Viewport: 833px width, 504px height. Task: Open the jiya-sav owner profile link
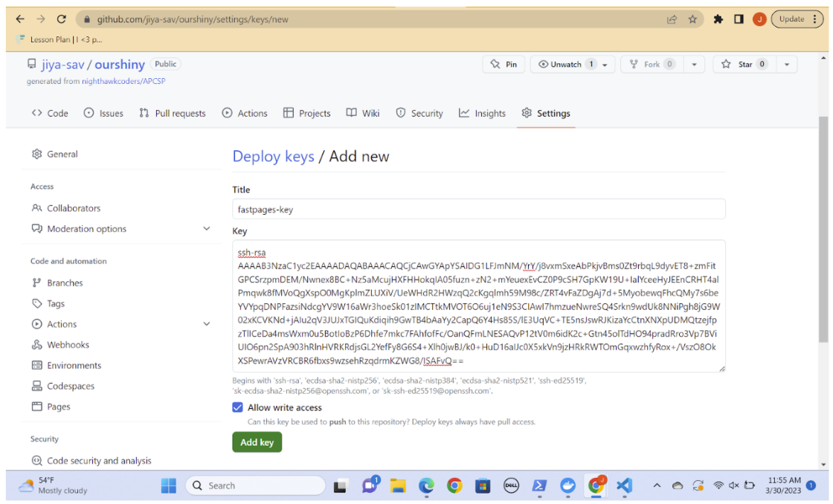pyautogui.click(x=62, y=65)
